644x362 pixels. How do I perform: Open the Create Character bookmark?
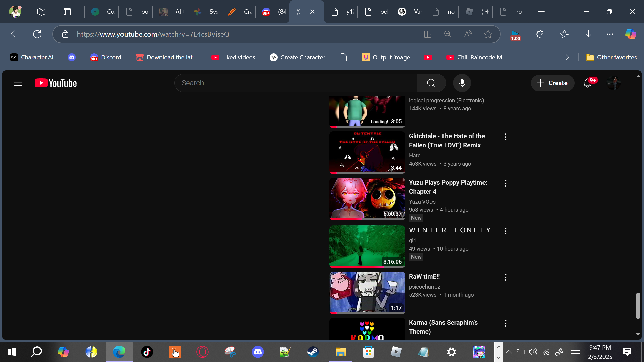[x=298, y=57]
